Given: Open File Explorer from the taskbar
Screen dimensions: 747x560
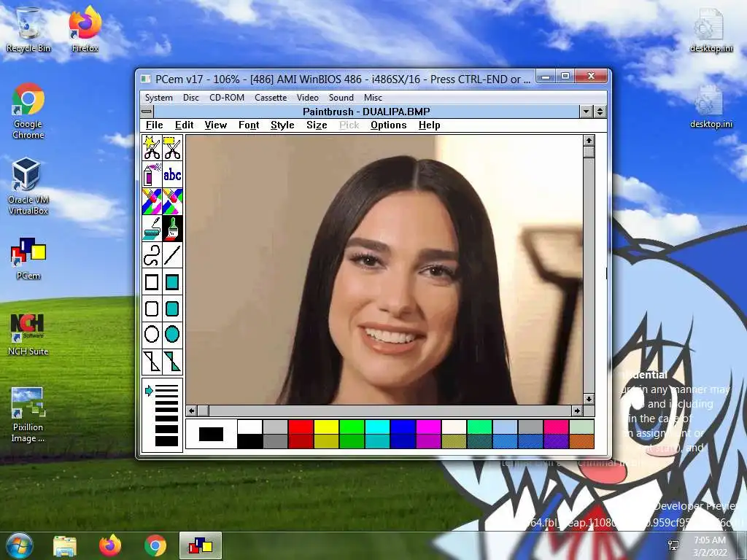Looking at the screenshot, I should pos(65,545).
